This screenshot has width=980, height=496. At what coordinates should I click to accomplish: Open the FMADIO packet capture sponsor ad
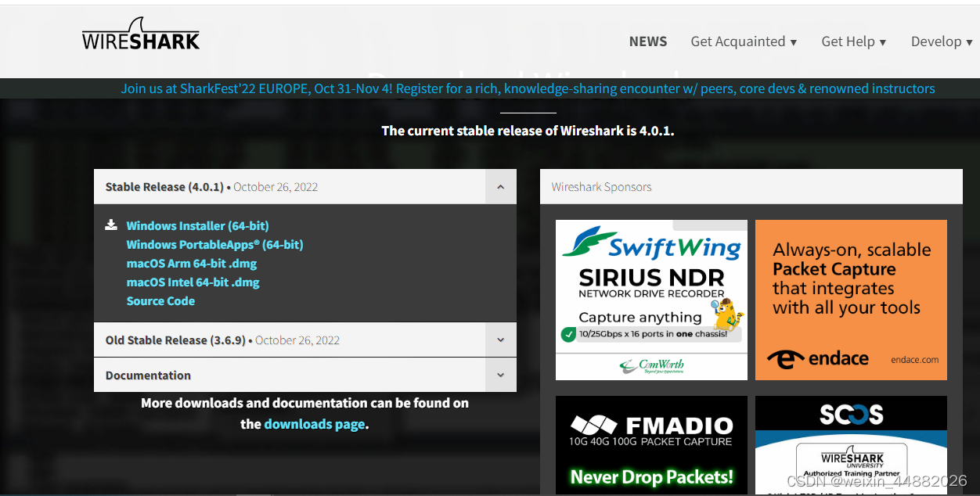(x=651, y=444)
